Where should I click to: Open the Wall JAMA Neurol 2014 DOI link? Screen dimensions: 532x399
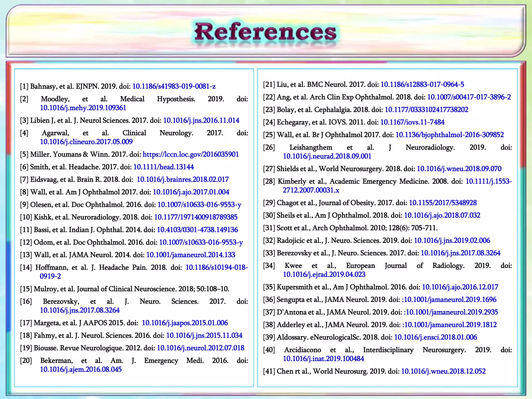click(x=190, y=255)
